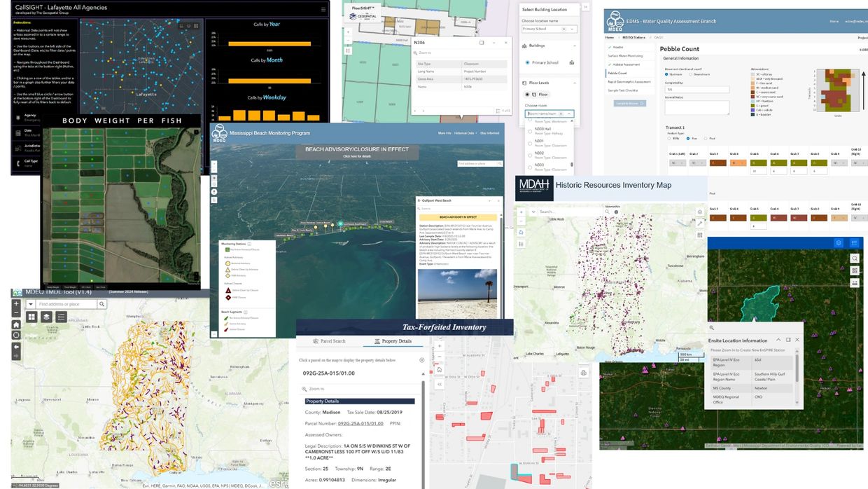
Task: Collapse the Ensite Location Information popup
Action: pos(778,339)
